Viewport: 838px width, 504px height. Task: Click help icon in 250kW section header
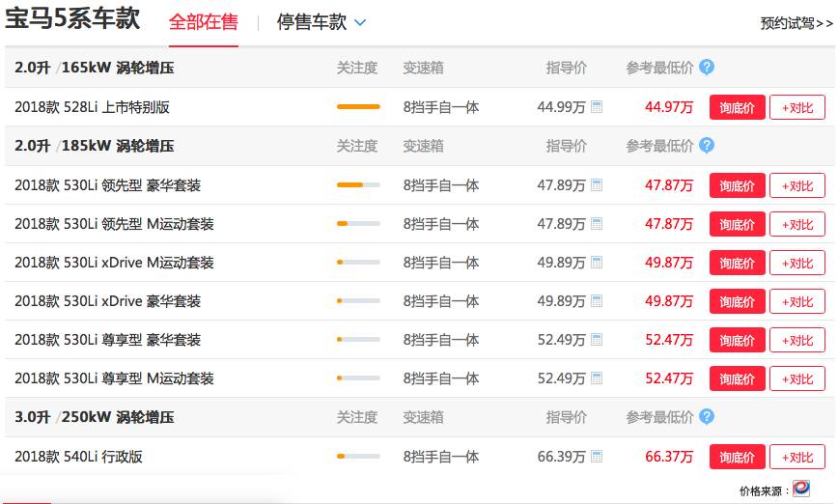coord(707,417)
